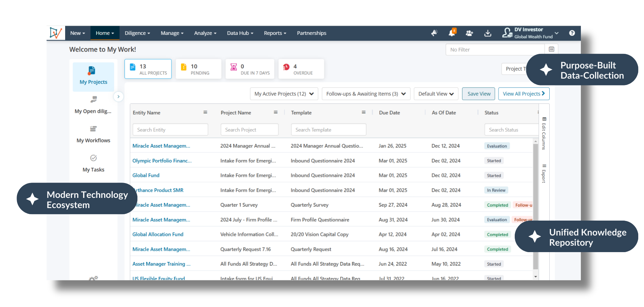This screenshot has width=644, height=307.
Task: Open the Manage menu
Action: (172, 33)
